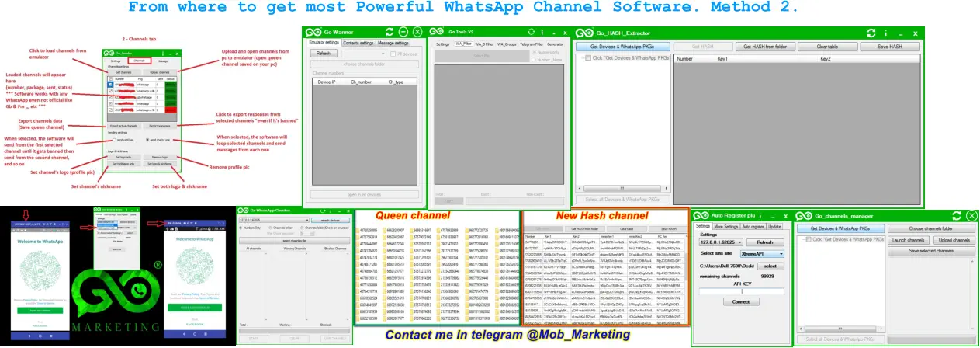
Task: Click Launch channels in Go_channels_manager
Action: coord(908,241)
